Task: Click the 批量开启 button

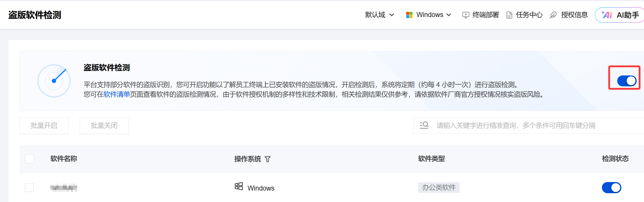Action: 44,126
